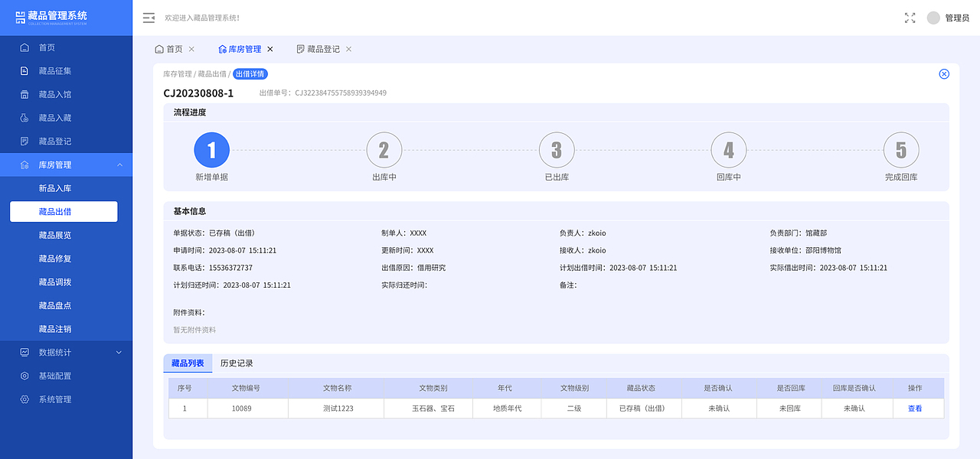This screenshot has width=980, height=459.
Task: Click the 系统管理 gear icon
Action: (23, 399)
